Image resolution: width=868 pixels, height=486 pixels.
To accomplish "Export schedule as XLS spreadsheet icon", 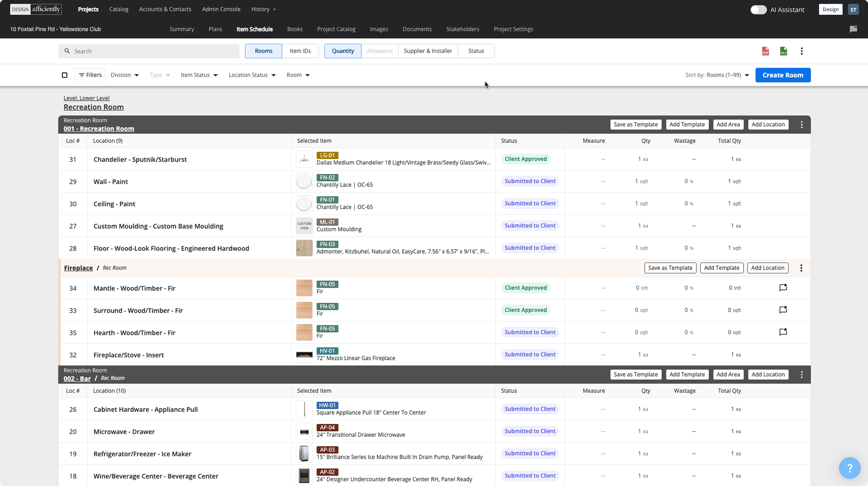I will (x=783, y=51).
